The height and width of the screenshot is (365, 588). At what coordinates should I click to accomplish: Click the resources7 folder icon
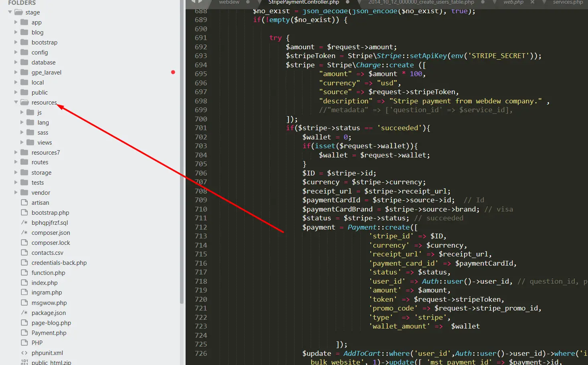click(x=24, y=152)
